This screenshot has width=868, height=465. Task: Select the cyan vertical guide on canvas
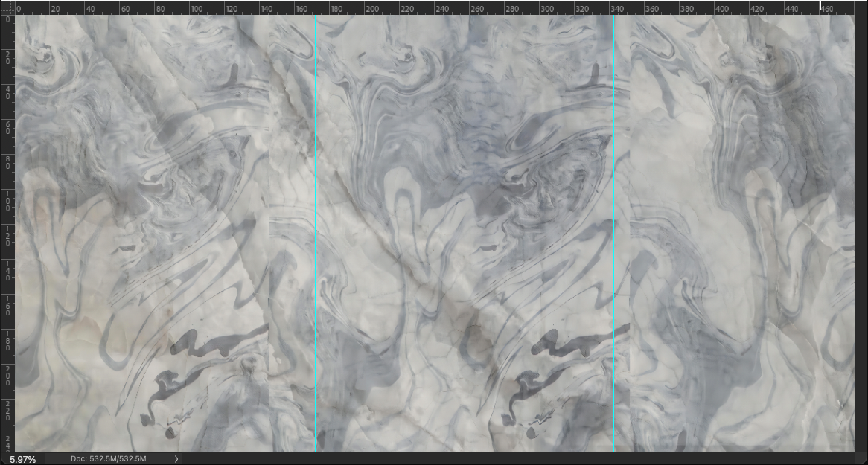[x=613, y=223]
